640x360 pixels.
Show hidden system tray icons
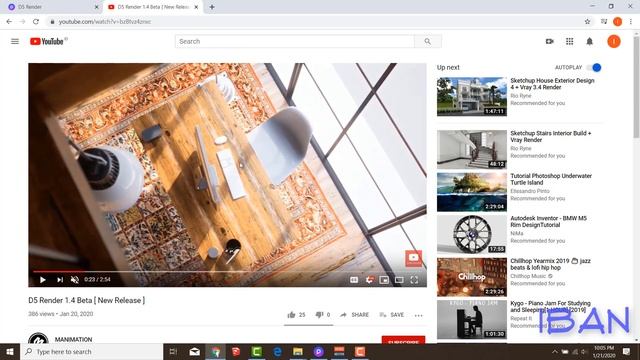[x=554, y=351]
